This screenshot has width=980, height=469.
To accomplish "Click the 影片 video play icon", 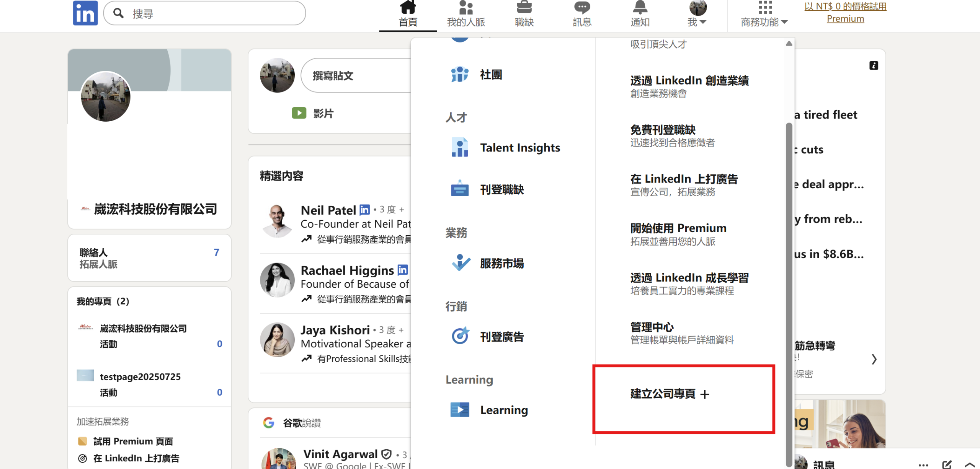I will coord(299,113).
